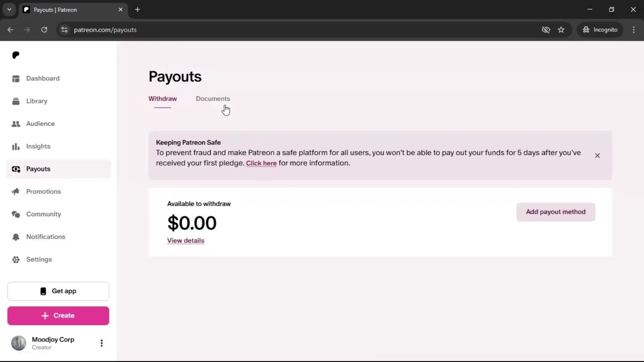Switch to the Documents tab
Screen dimensions: 644x362
click(213, 99)
